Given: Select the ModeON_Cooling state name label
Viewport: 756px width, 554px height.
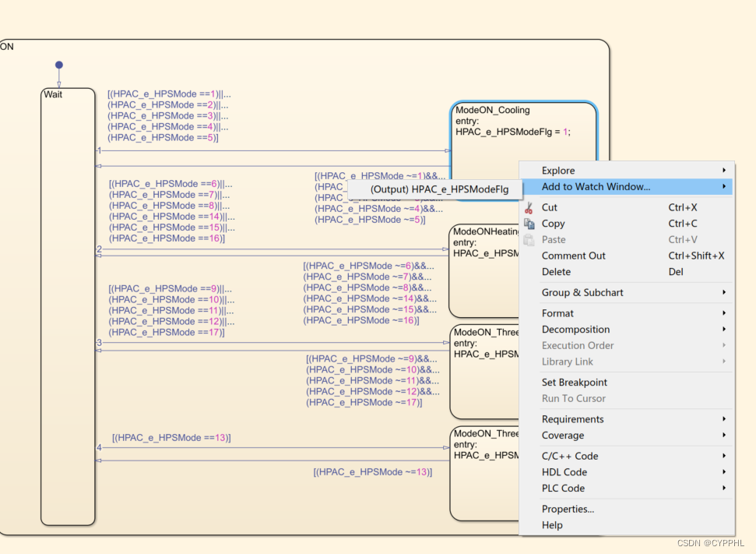Looking at the screenshot, I should click(x=493, y=110).
